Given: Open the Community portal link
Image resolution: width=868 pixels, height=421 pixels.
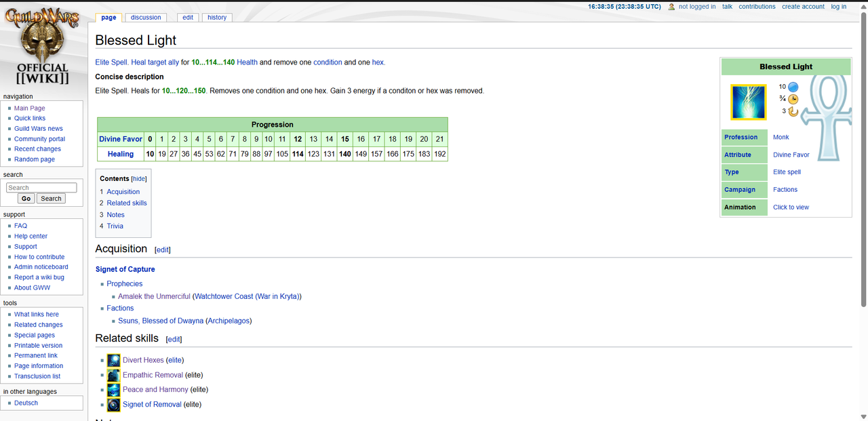Looking at the screenshot, I should click(40, 139).
